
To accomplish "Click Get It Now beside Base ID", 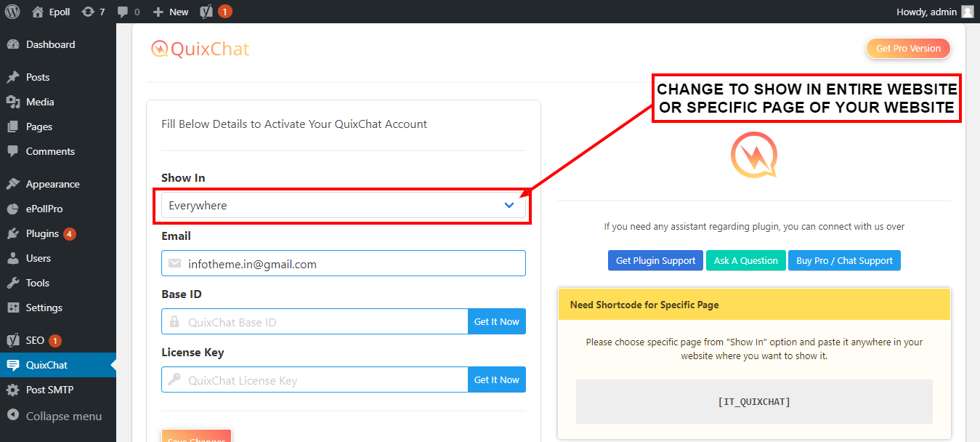I will tap(496, 321).
